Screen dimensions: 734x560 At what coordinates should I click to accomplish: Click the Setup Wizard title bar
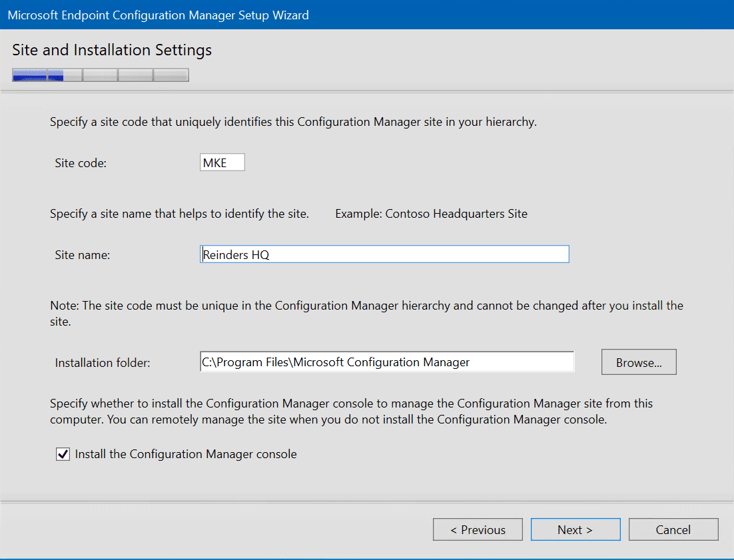point(158,15)
